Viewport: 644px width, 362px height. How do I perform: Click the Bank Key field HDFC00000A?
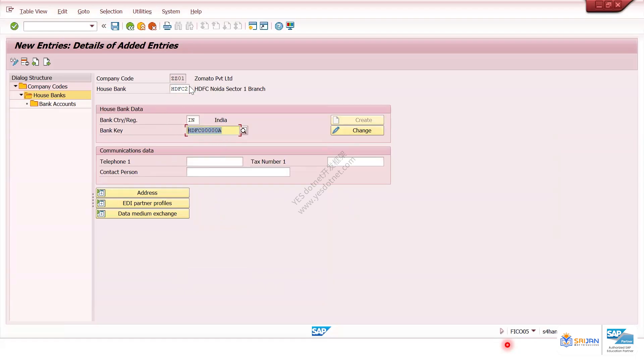point(213,130)
